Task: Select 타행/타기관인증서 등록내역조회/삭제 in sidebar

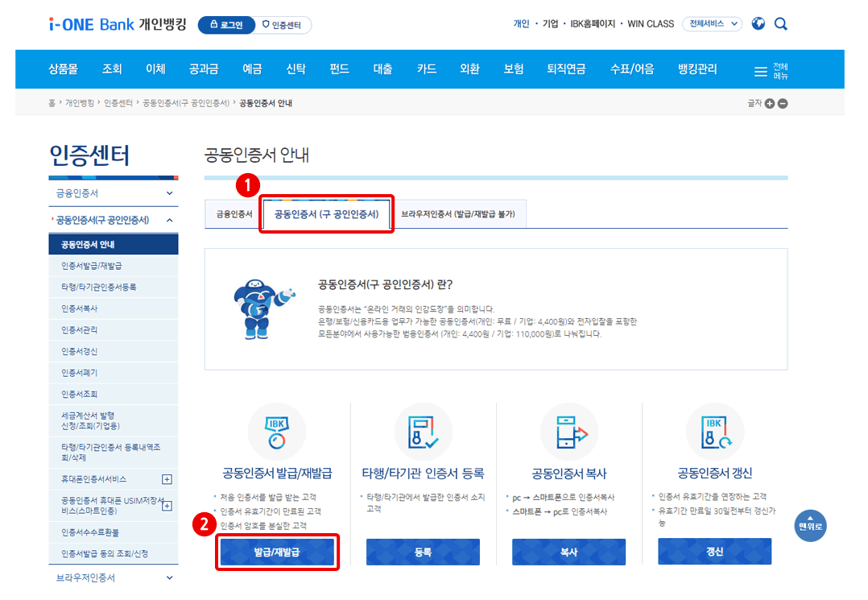Action: coord(114,453)
